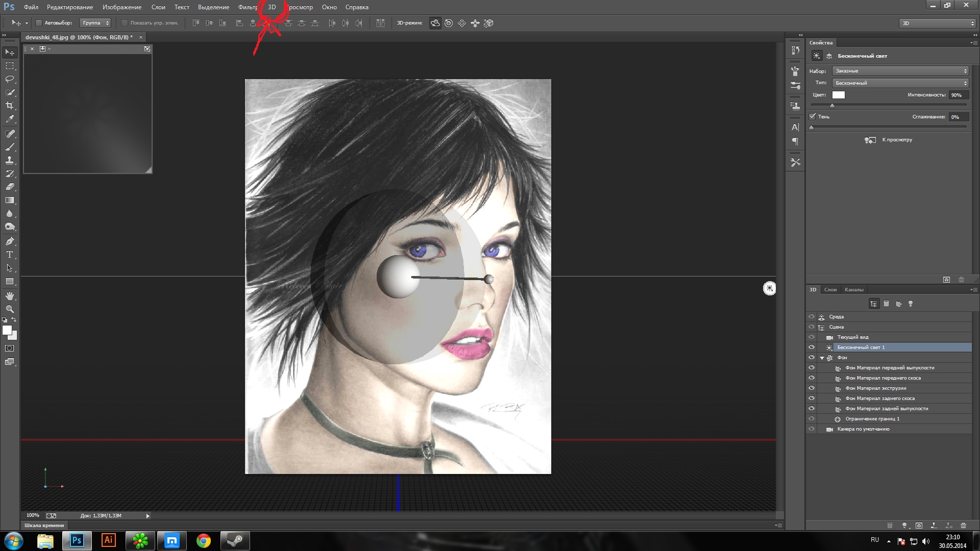The width and height of the screenshot is (980, 551).
Task: Select the Quick Selection tool
Action: coord(10,92)
